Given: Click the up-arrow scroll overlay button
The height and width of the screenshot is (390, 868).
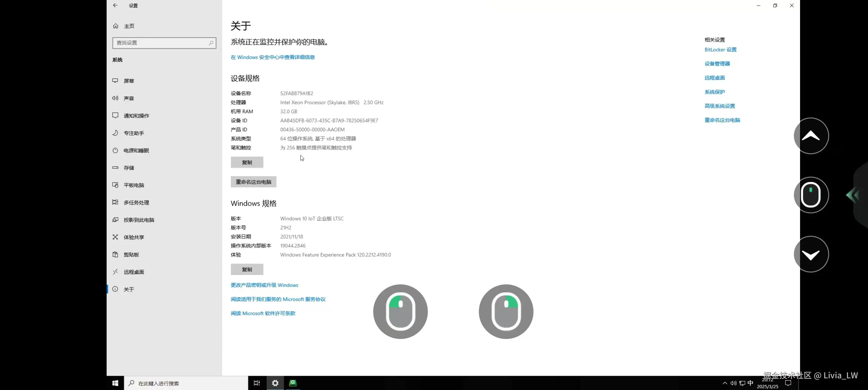Looking at the screenshot, I should (x=811, y=136).
